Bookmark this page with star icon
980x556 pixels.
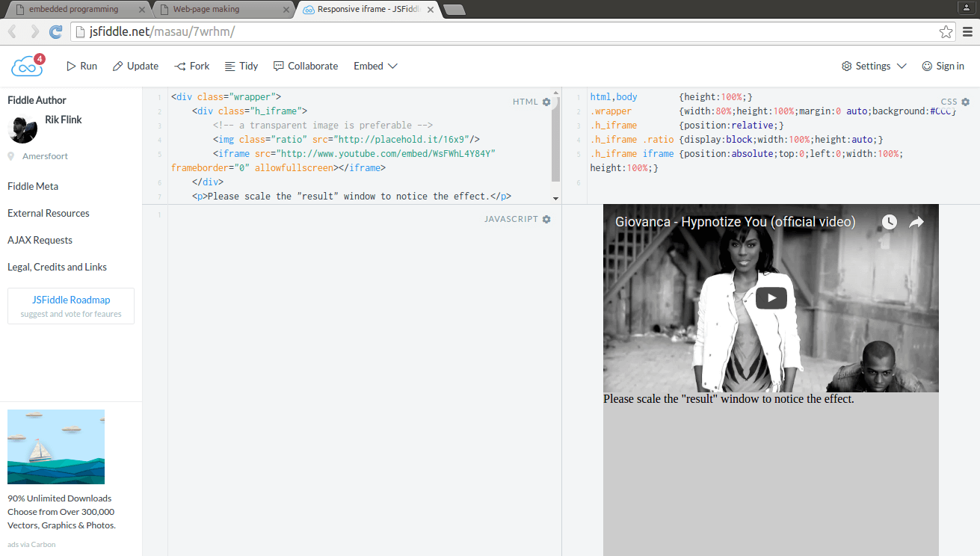pyautogui.click(x=946, y=31)
